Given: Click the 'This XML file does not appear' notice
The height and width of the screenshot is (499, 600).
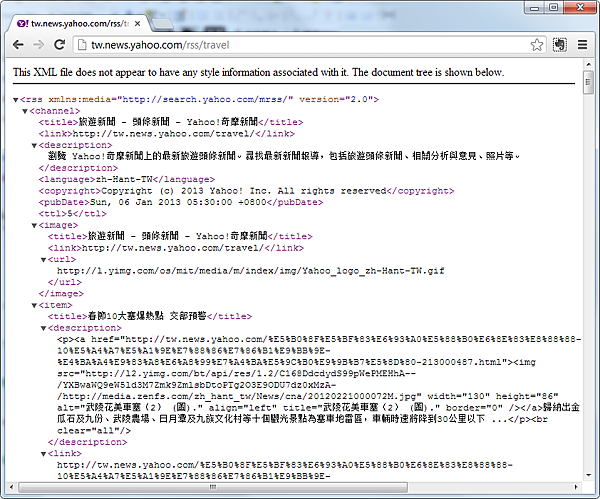Looking at the screenshot, I should tap(258, 72).
